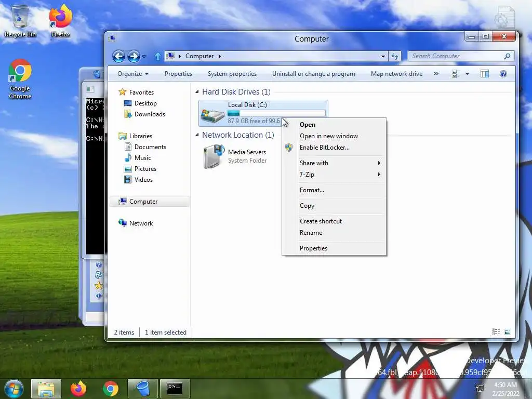Expand Share with submenu

pos(334,163)
